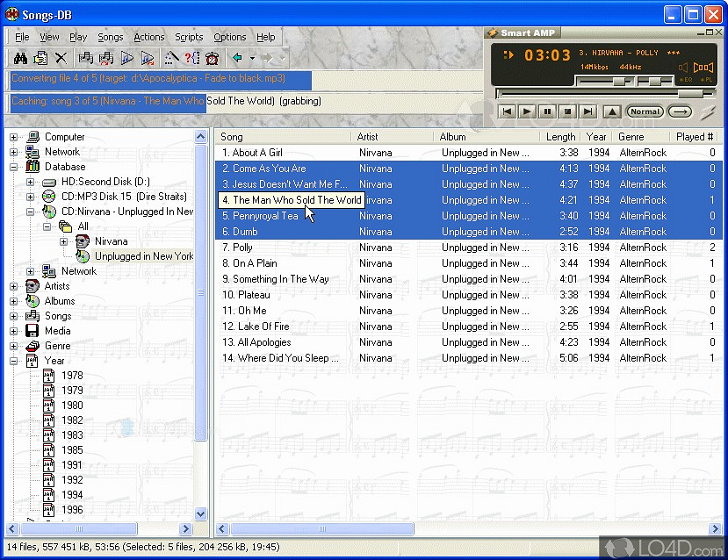Open the Scripts menu
The width and height of the screenshot is (728, 560).
pos(189,37)
